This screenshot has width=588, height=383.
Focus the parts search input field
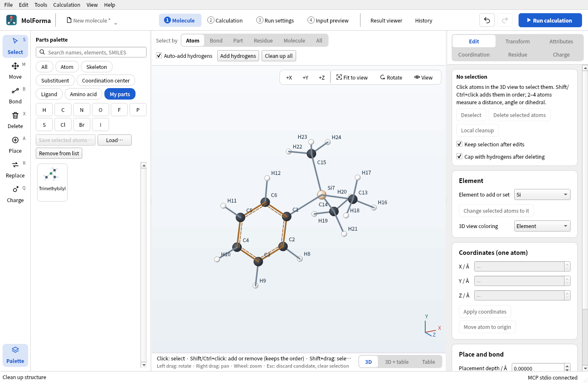click(x=91, y=52)
